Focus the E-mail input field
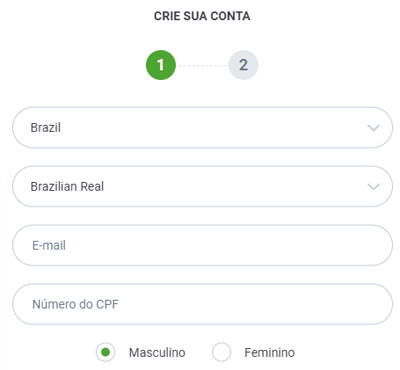Viewport: 400px width, 370px height. point(203,245)
